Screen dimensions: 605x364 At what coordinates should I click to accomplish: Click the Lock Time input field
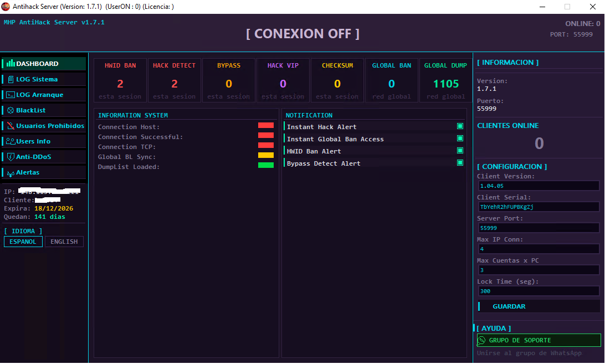[x=539, y=291]
